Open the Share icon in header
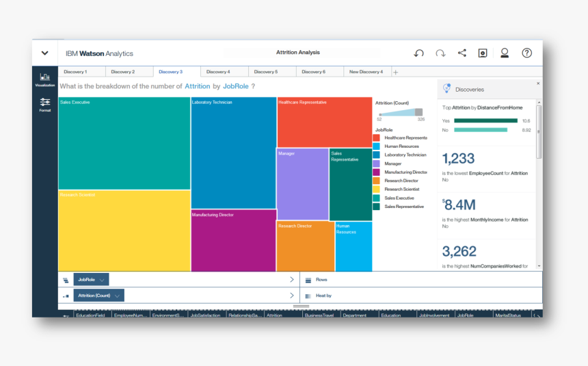The height and width of the screenshot is (366, 588). click(x=462, y=53)
